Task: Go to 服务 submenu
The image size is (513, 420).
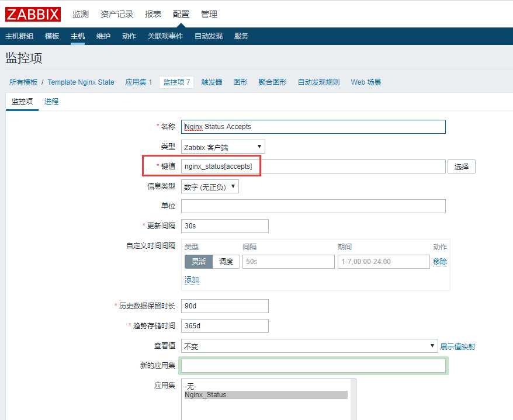Action: tap(241, 36)
